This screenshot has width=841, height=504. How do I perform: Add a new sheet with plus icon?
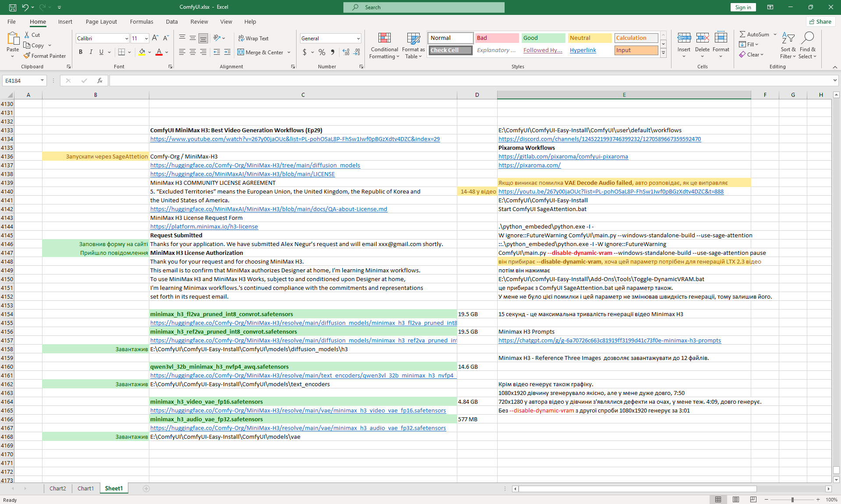(146, 489)
